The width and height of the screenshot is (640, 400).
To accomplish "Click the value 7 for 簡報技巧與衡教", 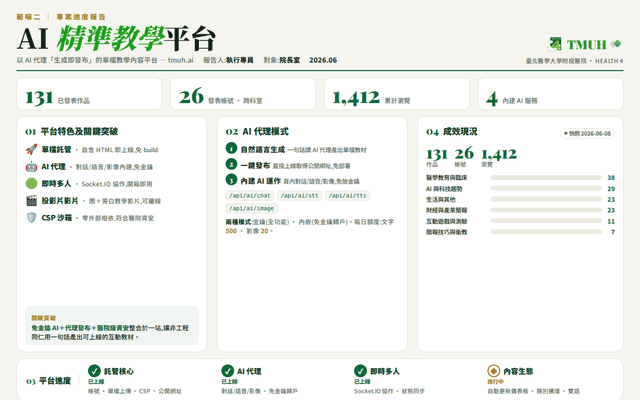I will click(x=613, y=232).
